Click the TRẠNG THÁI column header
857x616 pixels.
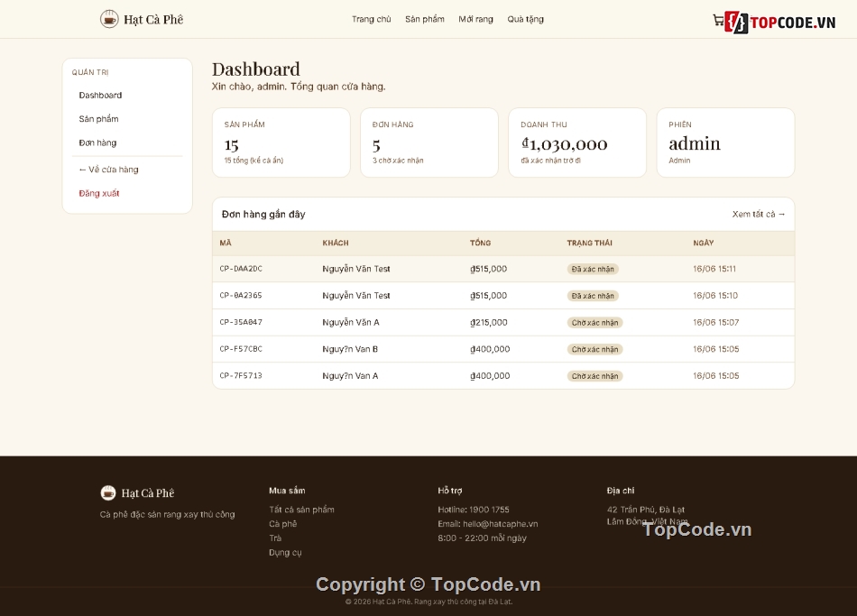click(x=589, y=243)
